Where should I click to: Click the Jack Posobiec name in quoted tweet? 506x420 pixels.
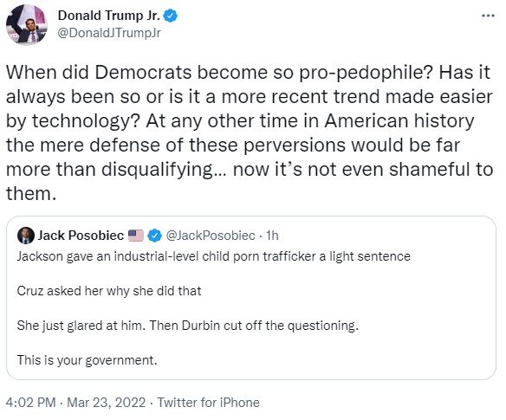(81, 236)
